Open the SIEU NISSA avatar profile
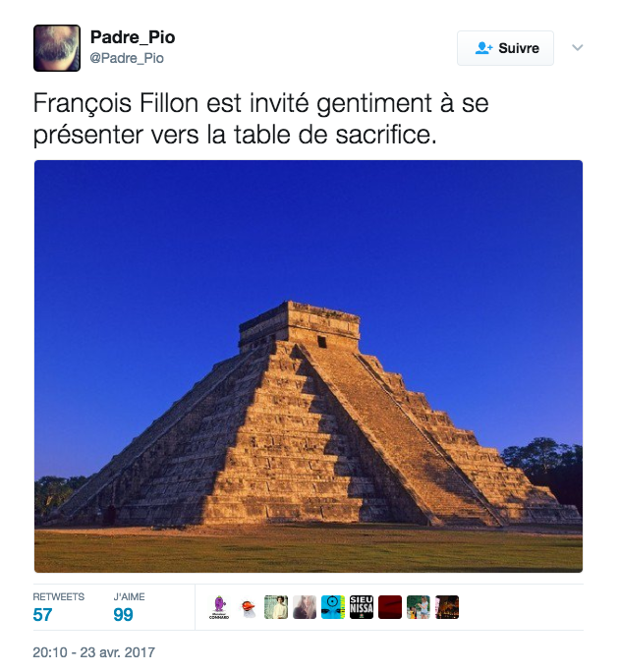This screenshot has width=620, height=672. [362, 607]
